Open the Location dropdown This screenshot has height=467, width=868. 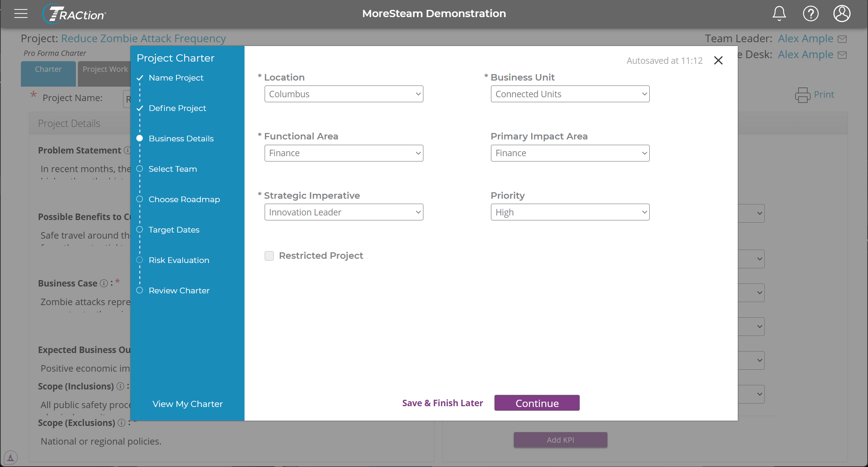coord(344,94)
